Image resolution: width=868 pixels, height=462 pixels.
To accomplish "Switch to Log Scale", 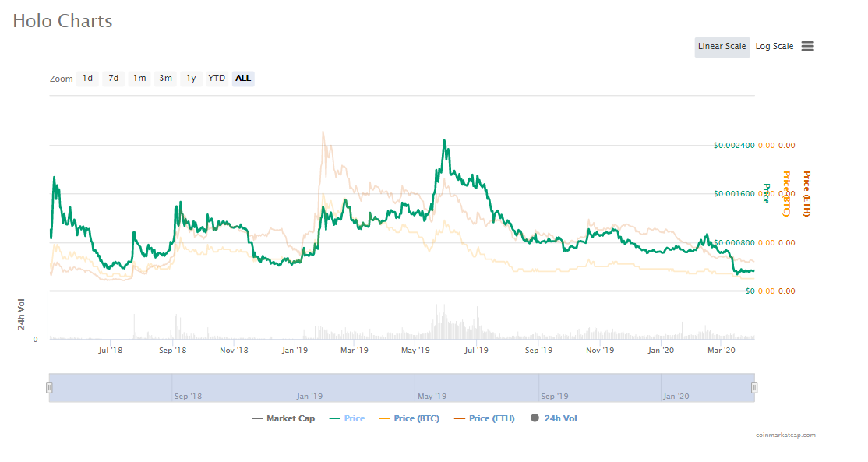I will coord(774,47).
